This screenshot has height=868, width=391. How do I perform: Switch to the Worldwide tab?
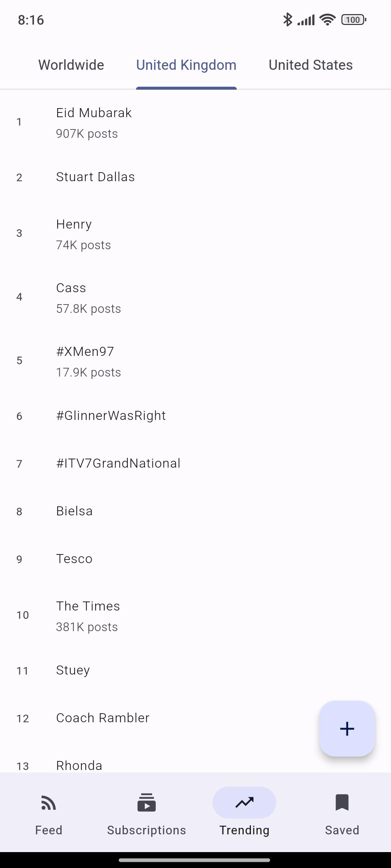pyautogui.click(x=71, y=65)
